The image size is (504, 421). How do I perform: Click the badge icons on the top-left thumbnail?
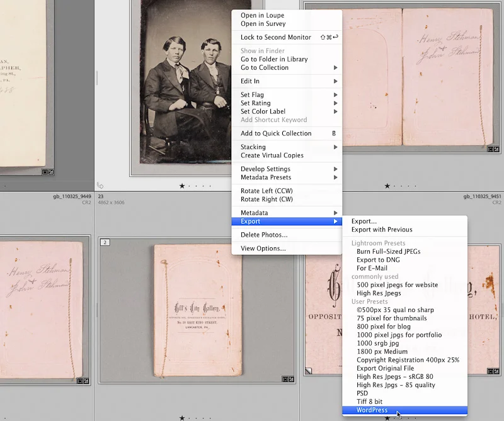[x=48, y=172]
